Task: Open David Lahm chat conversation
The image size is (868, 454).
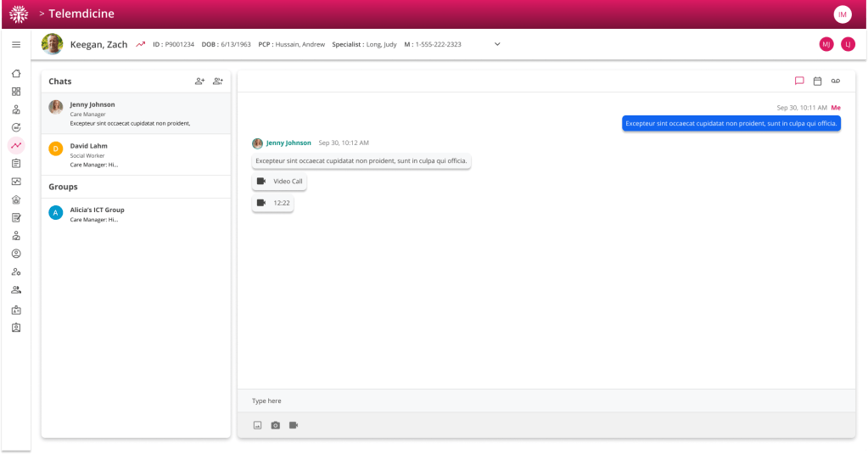Action: pyautogui.click(x=136, y=154)
